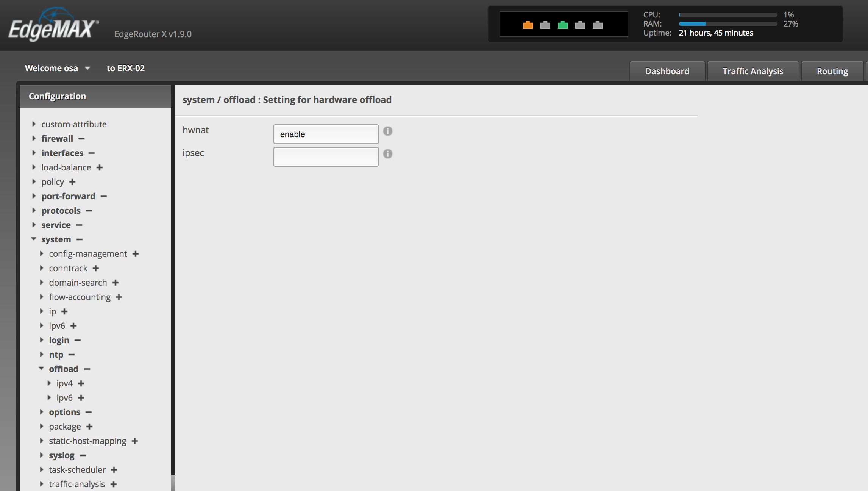The height and width of the screenshot is (491, 868).
Task: Select the ntp node
Action: pos(56,355)
